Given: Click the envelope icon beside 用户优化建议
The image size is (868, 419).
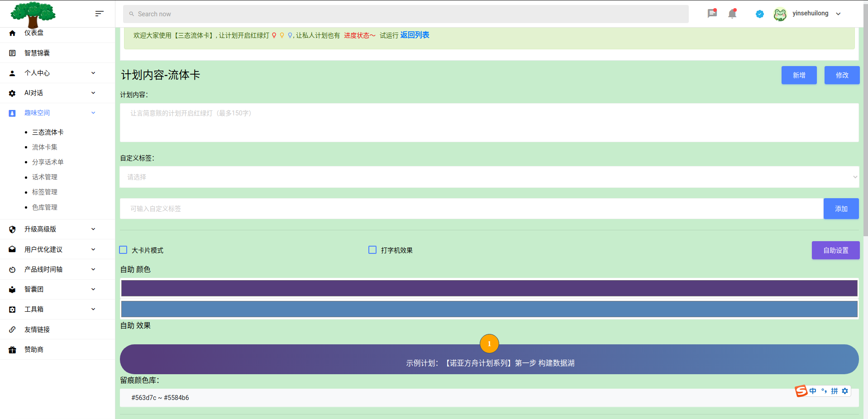Looking at the screenshot, I should click(x=12, y=249).
